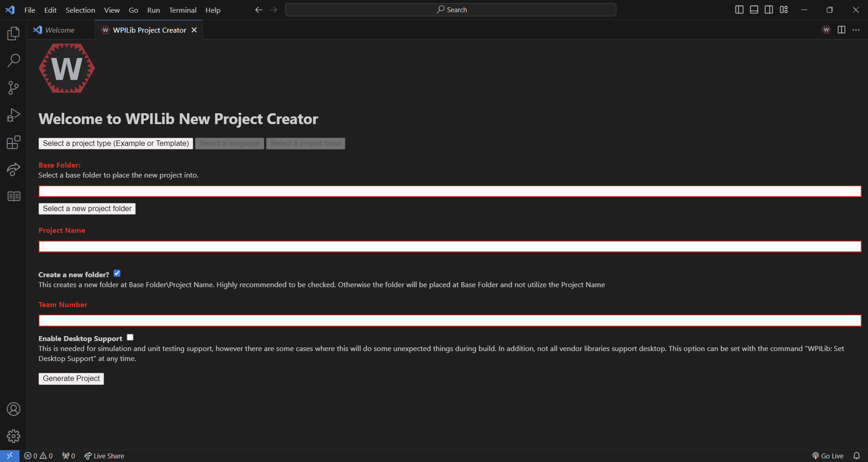The image size is (868, 462).
Task: Open notifications bell
Action: (x=856, y=456)
